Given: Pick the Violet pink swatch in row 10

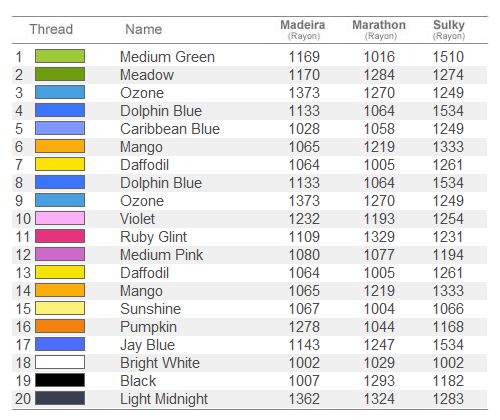Looking at the screenshot, I should (x=60, y=218).
